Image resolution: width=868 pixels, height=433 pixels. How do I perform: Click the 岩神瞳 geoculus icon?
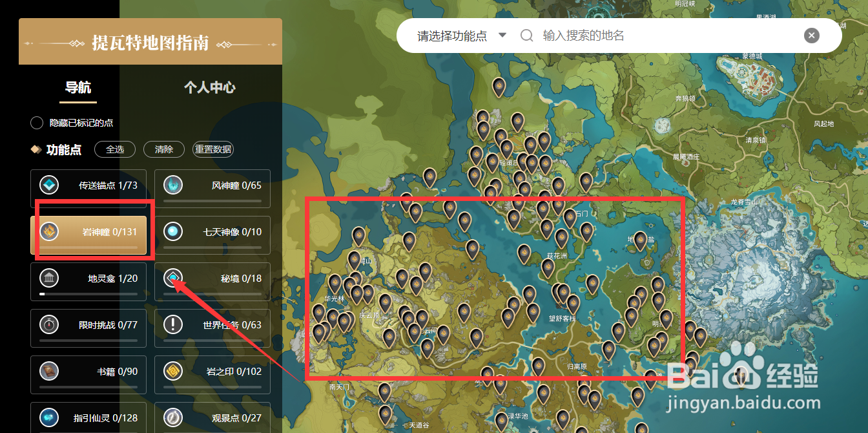49,231
